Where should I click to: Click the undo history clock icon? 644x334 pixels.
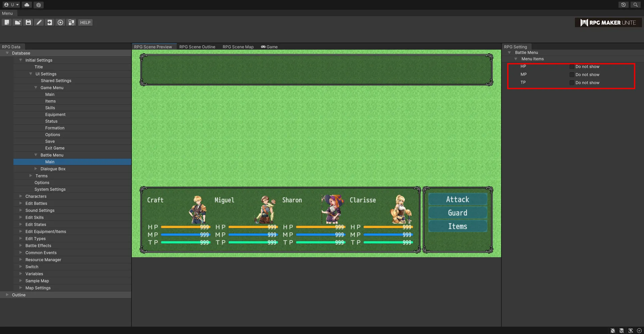click(x=623, y=5)
